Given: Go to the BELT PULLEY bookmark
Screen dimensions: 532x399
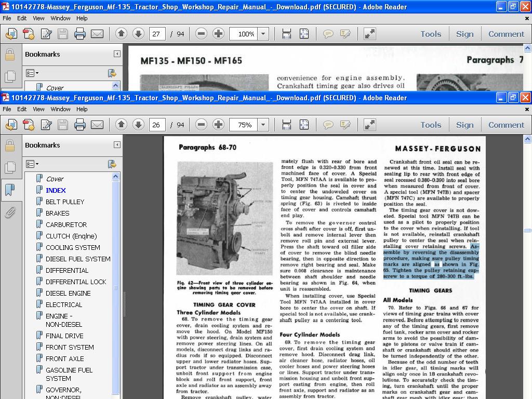Looking at the screenshot, I should [x=65, y=202].
